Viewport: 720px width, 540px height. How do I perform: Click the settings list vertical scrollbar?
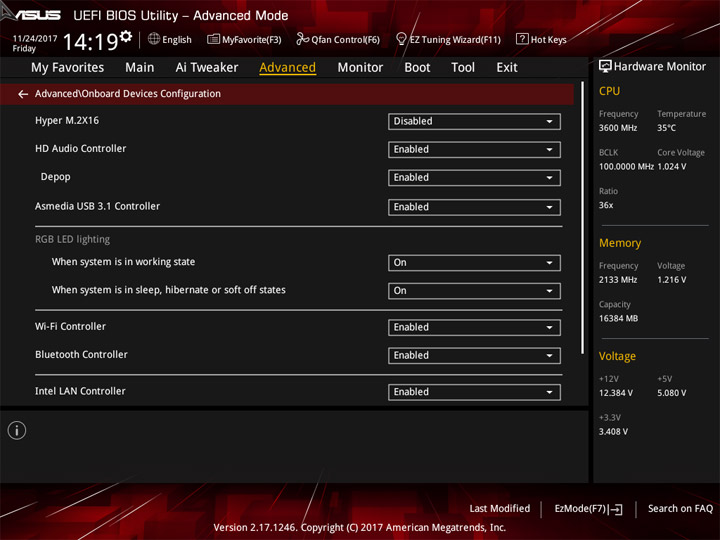[x=582, y=218]
